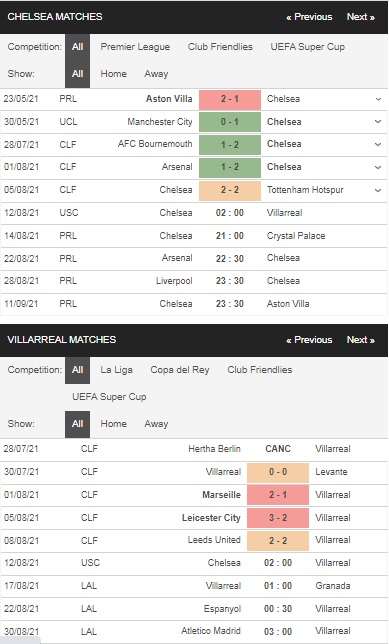Show Previous Villarreal matches
The height and width of the screenshot is (644, 389).
309,340
